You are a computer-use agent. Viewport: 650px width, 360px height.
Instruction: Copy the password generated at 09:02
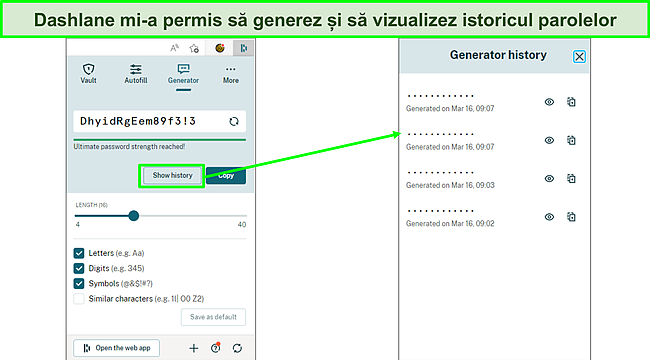pos(571,217)
